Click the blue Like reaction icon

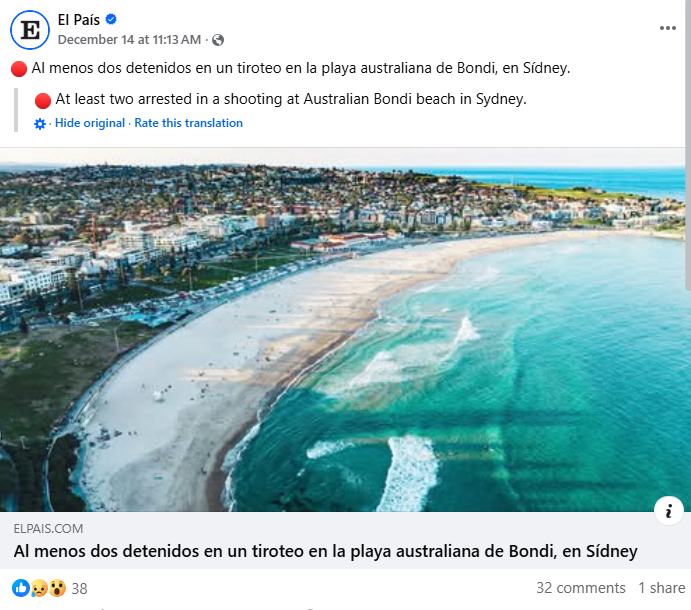coord(21,588)
